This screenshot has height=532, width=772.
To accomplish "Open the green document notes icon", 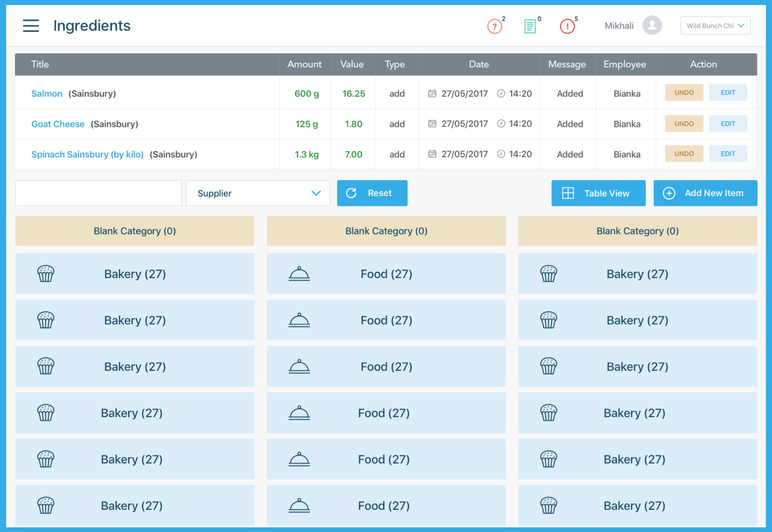I will pos(530,26).
